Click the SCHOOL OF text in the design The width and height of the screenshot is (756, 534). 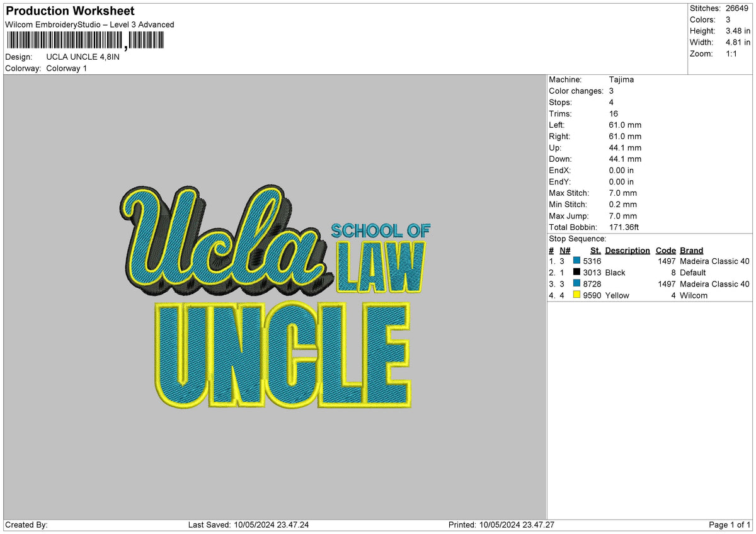[x=381, y=230]
